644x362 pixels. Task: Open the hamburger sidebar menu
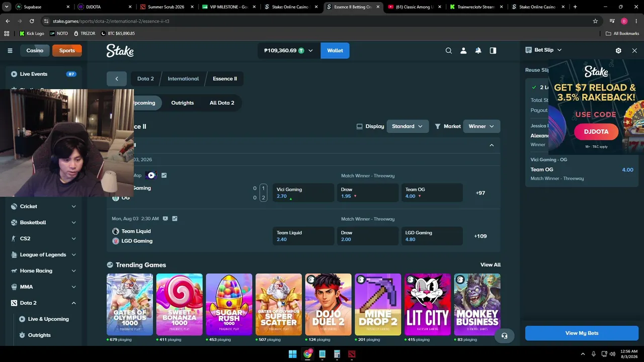(10, 50)
